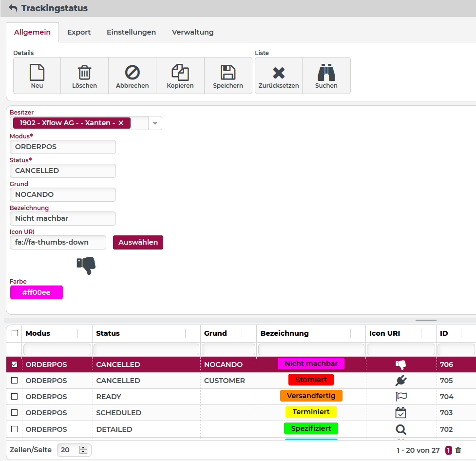This screenshot has width=476, height=461.
Task: Save using the Speichern floppy icon
Action: pos(228,73)
